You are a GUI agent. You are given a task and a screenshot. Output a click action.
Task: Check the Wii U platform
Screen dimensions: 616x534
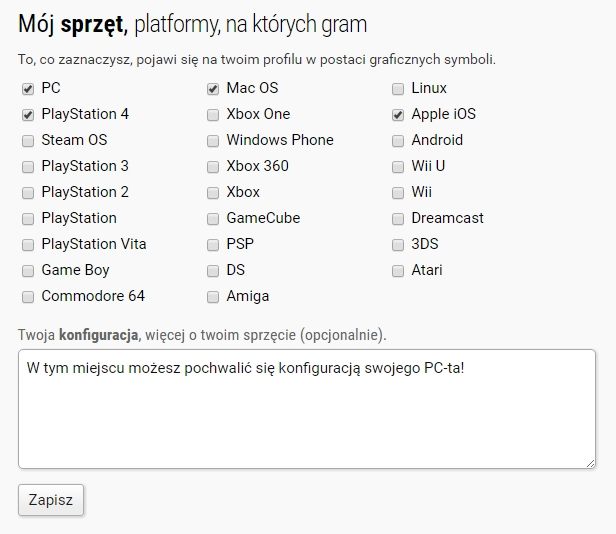(398, 167)
